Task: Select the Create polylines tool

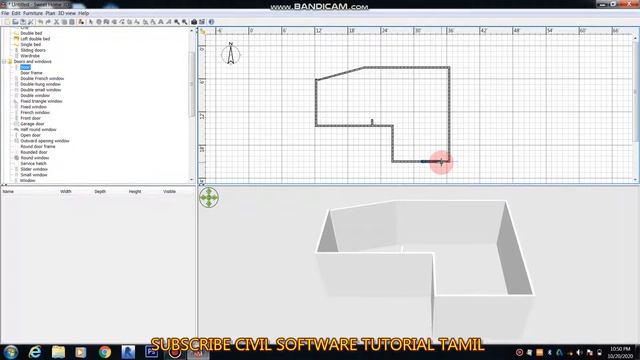Action: 122,22
